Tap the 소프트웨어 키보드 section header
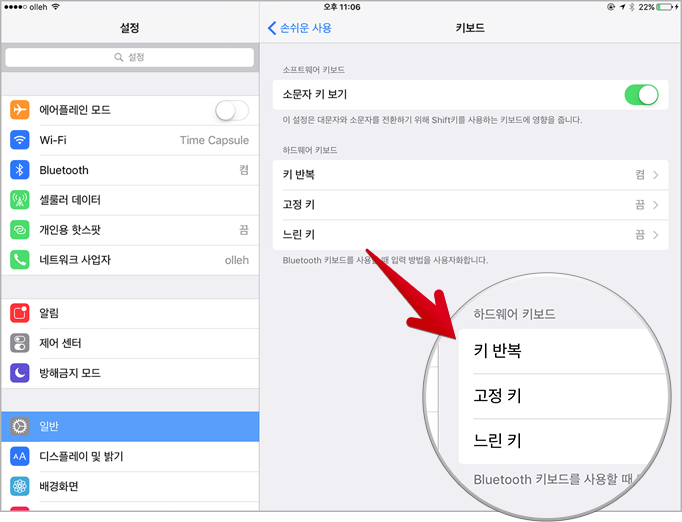The image size is (682, 522). (x=314, y=70)
